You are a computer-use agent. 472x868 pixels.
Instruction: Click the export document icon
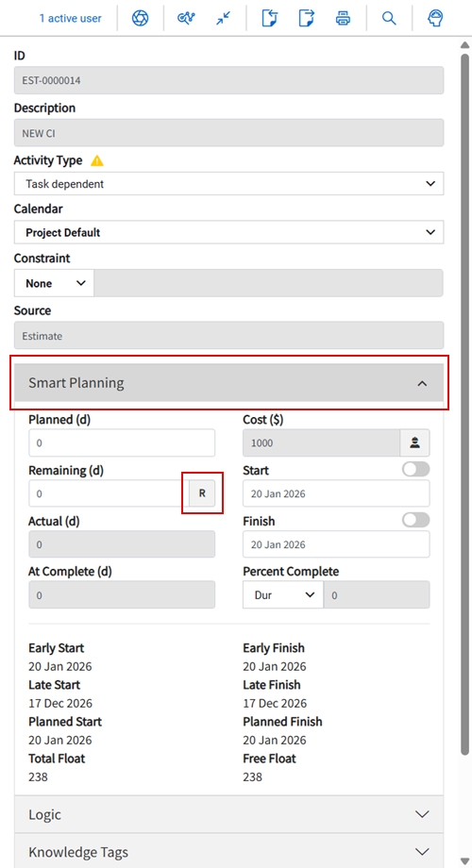pos(307,18)
